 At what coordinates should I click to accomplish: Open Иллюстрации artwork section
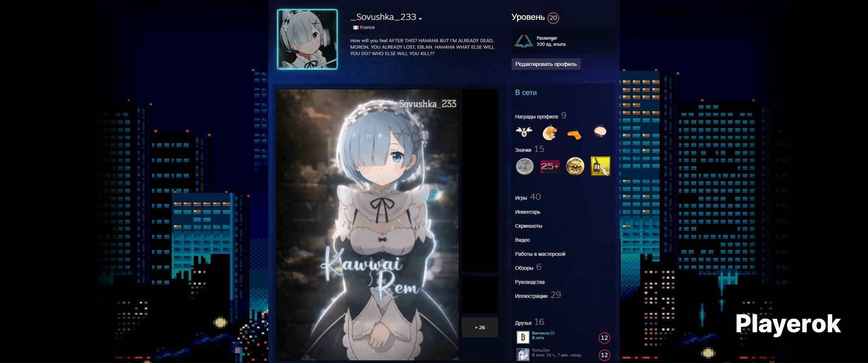point(538,296)
